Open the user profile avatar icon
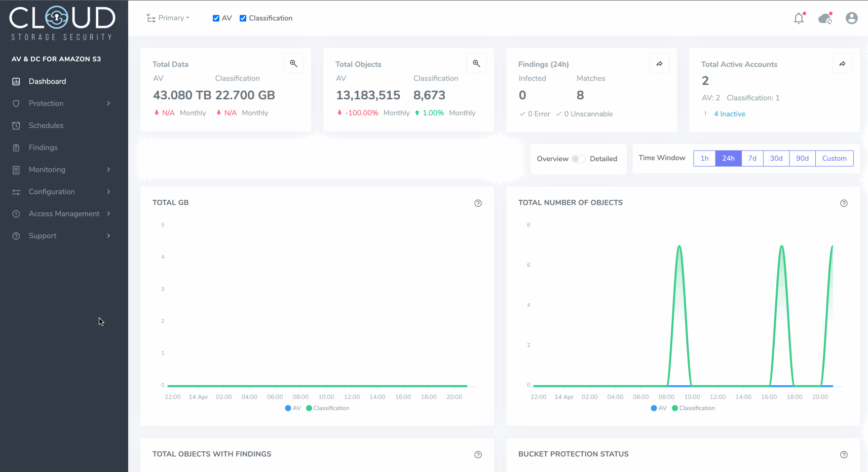 tap(851, 18)
